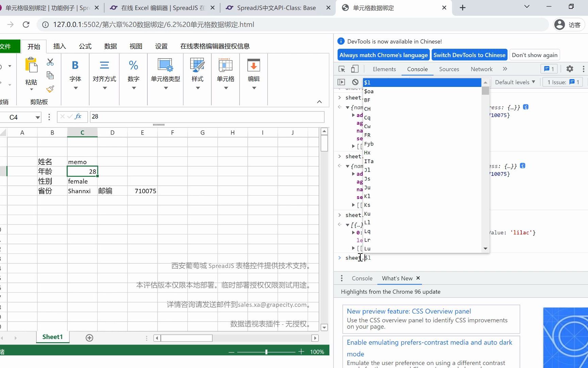Viewport: 588px width, 368px height.
Task: Click the format painter brush icon
Action: [50, 89]
